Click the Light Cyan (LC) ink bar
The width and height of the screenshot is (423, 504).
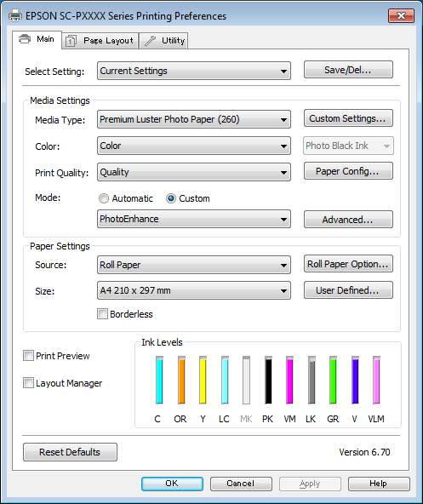pyautogui.click(x=225, y=380)
